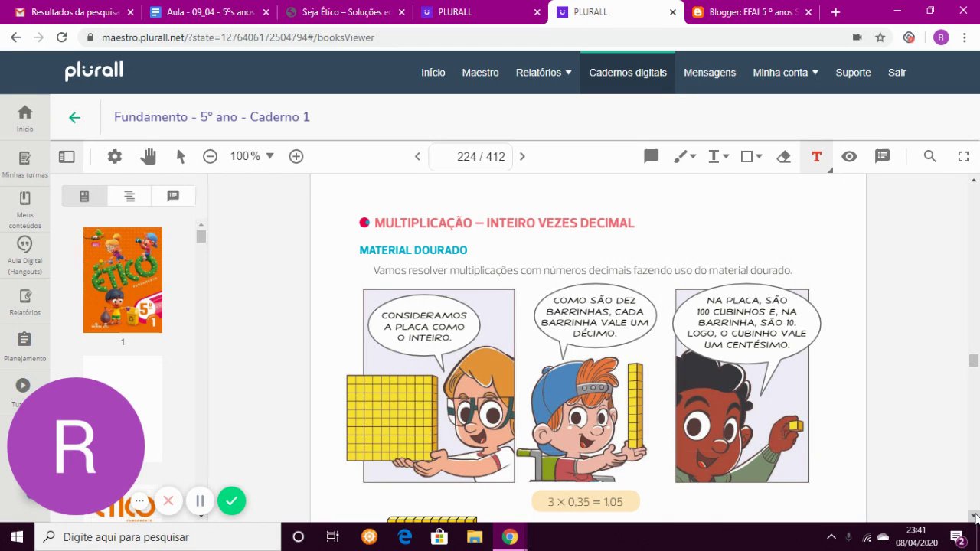Open the 100% zoom level dropdown

click(252, 156)
